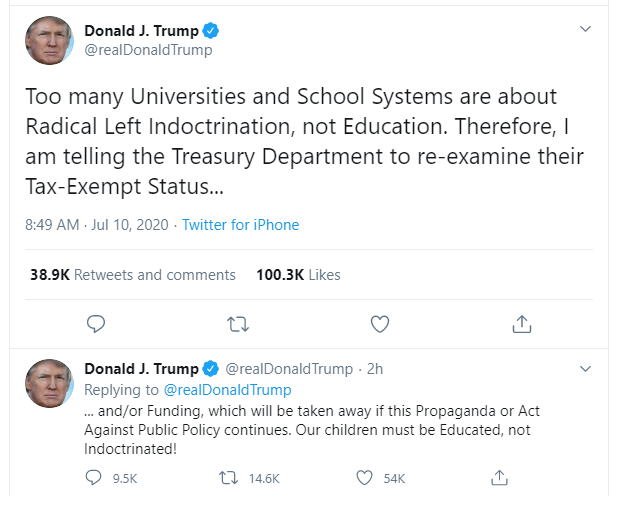Image resolution: width=617 pixels, height=506 pixels.
Task: Open the Twitter for iPhone source link
Action: click(240, 225)
